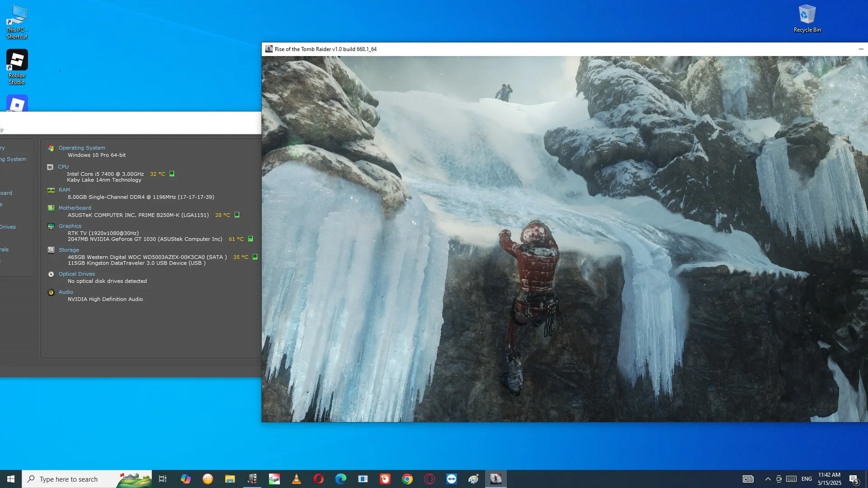Open the CPU section link
Viewport: 868px width, 488px height.
coord(63,167)
